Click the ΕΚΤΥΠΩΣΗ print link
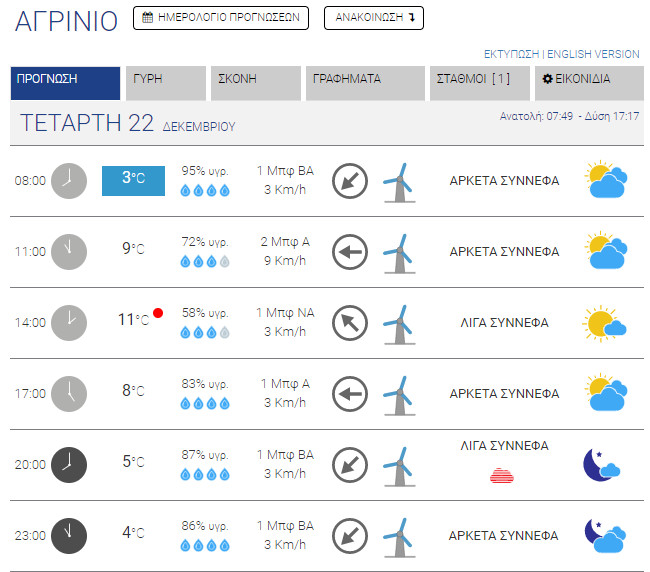Image resolution: width=650 pixels, height=572 pixels. (x=512, y=54)
